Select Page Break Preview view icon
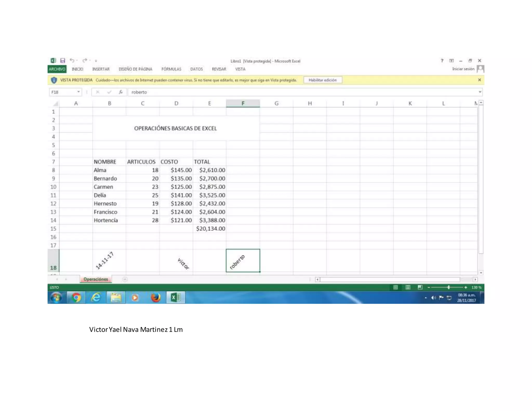This screenshot has width=532, height=411. click(x=420, y=287)
